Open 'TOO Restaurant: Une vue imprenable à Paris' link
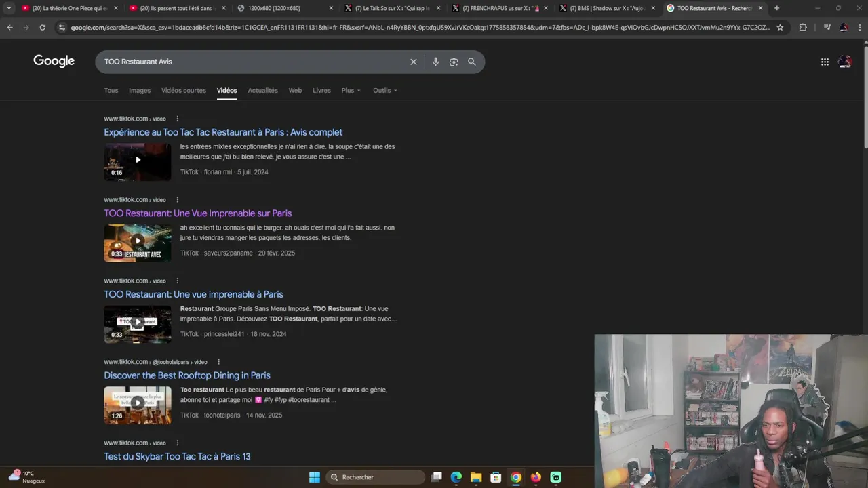Screen dimensions: 868x488 194,294
